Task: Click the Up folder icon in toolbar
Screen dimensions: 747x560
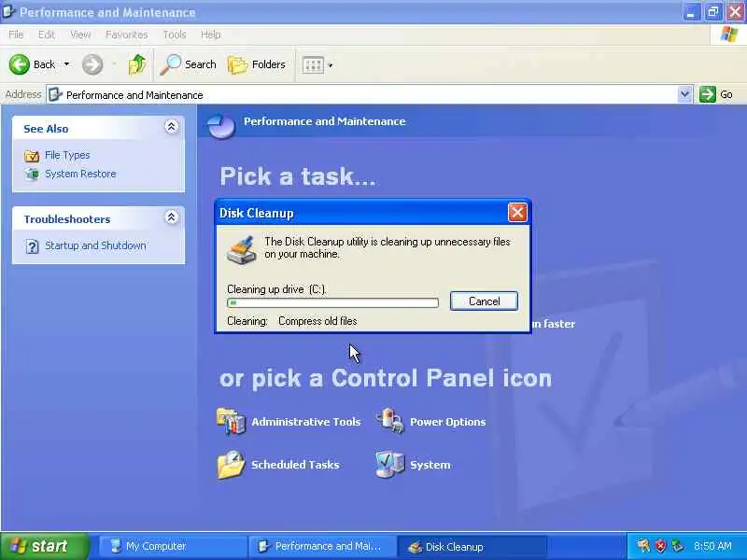Action: pos(137,64)
